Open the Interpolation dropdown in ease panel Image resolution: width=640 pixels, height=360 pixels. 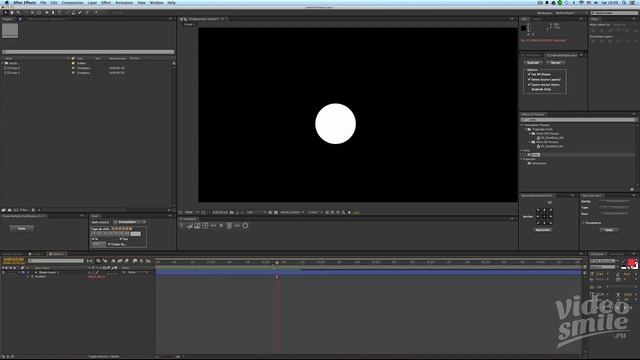(129, 222)
